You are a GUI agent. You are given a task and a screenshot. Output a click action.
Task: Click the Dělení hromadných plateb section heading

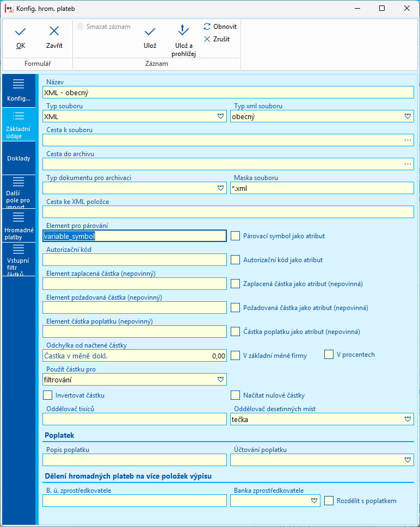point(128,476)
